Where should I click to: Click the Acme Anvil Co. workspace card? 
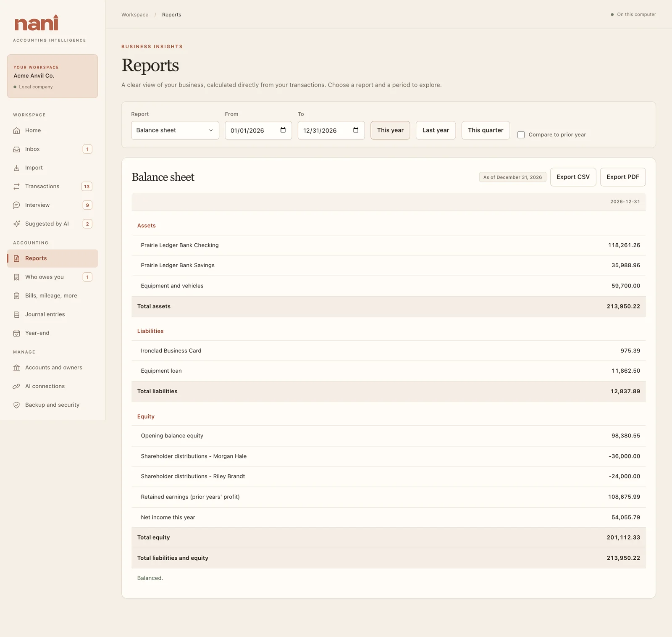click(52, 76)
